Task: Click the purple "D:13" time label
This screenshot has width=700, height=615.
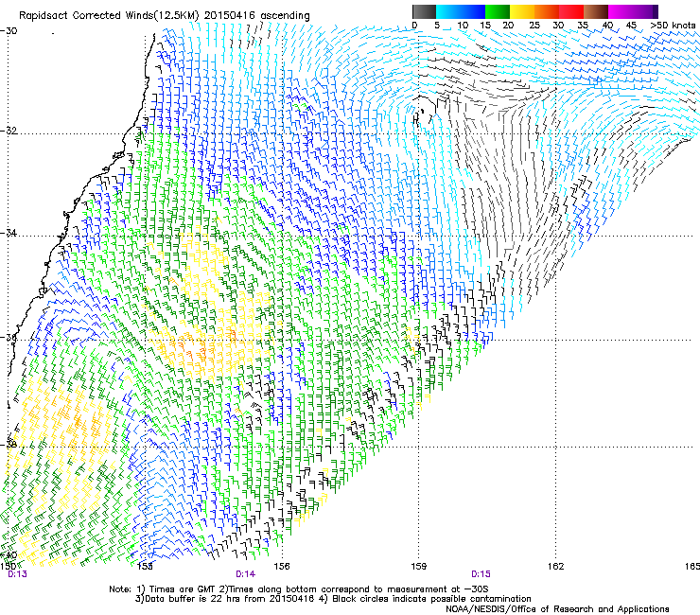Action: coord(17,574)
